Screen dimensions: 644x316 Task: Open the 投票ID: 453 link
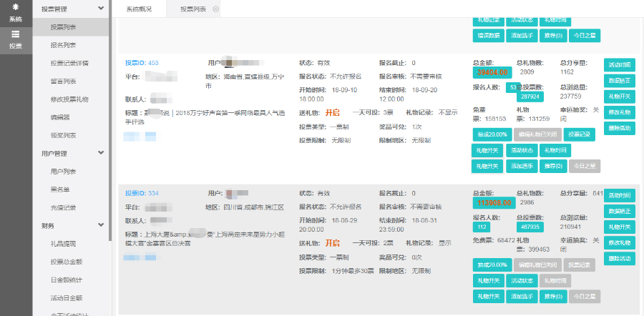[x=142, y=63]
